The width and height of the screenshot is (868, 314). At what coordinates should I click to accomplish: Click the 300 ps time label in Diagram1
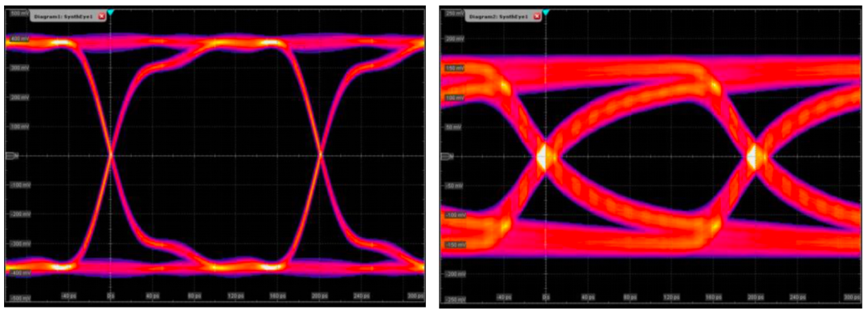[417, 296]
